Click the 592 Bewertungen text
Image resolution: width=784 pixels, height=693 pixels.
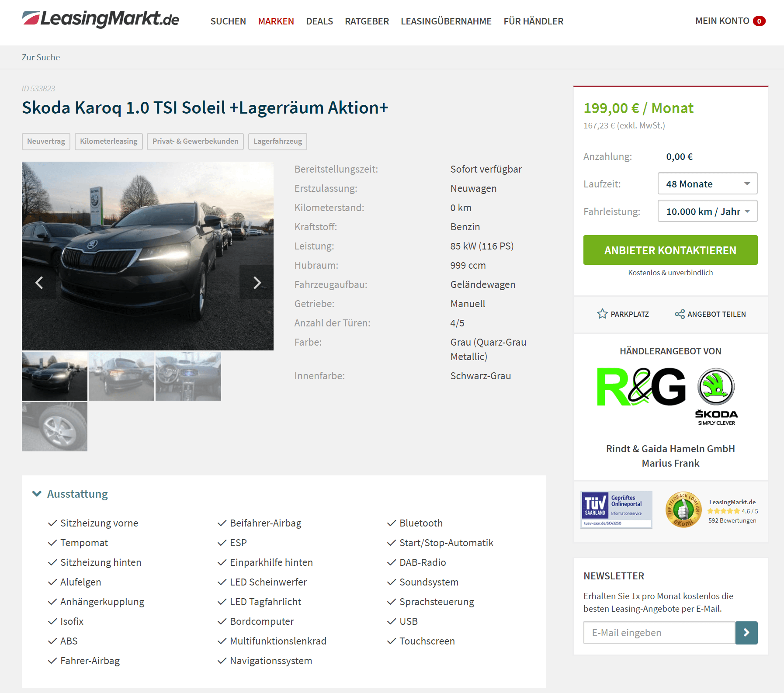pyautogui.click(x=732, y=520)
